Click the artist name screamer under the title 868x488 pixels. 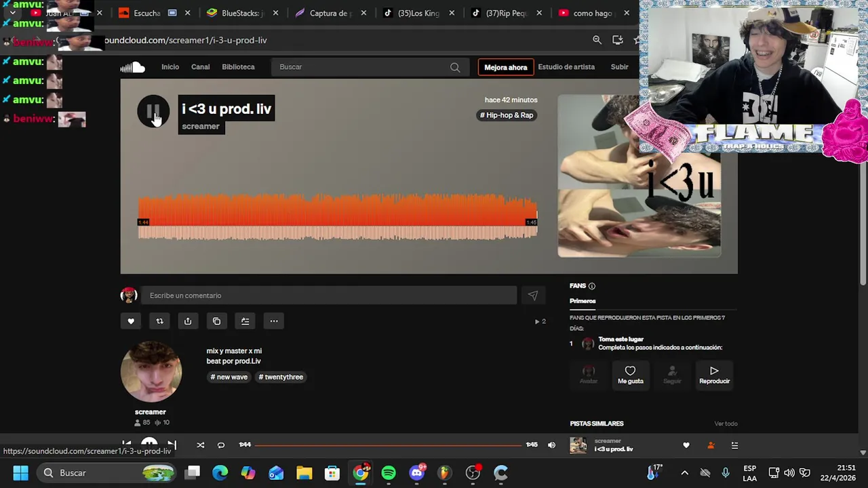point(201,126)
